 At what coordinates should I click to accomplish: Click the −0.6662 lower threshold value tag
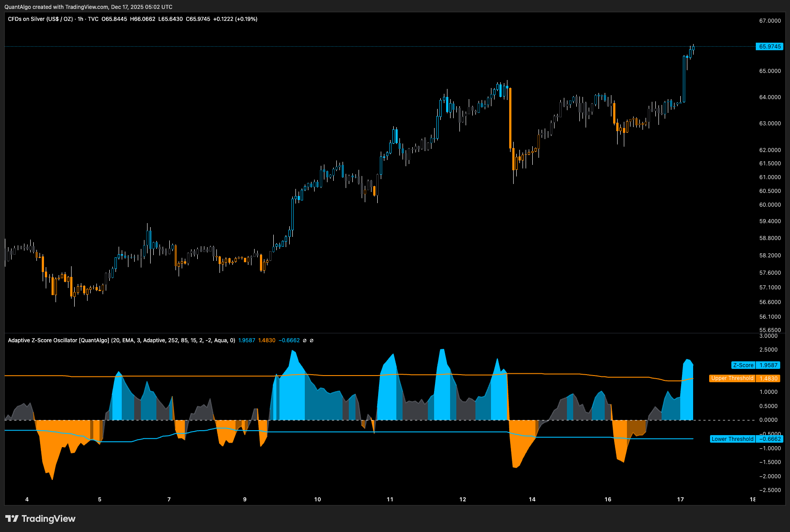click(769, 439)
